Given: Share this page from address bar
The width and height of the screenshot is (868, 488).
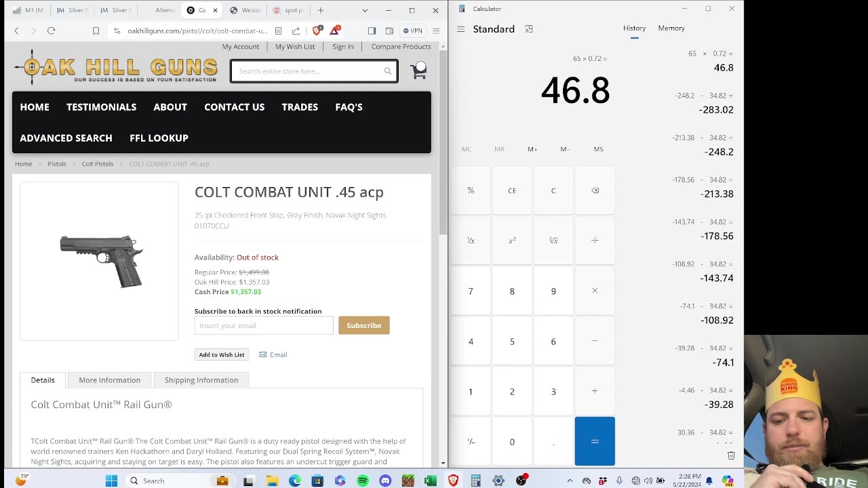Looking at the screenshot, I should pyautogui.click(x=296, y=30).
